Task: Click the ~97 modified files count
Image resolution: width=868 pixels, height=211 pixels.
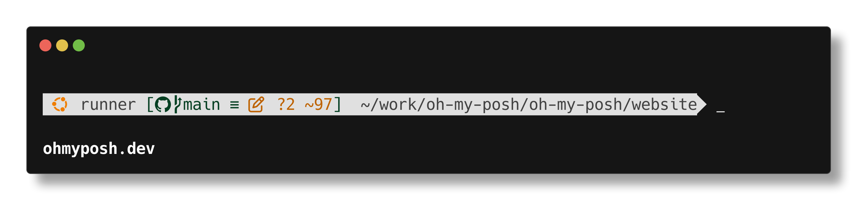Action: pyautogui.click(x=318, y=104)
